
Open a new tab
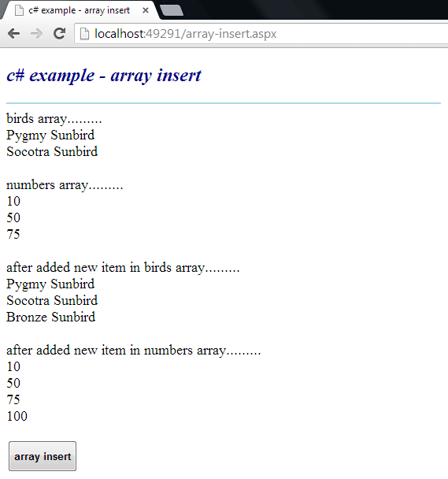(x=172, y=10)
